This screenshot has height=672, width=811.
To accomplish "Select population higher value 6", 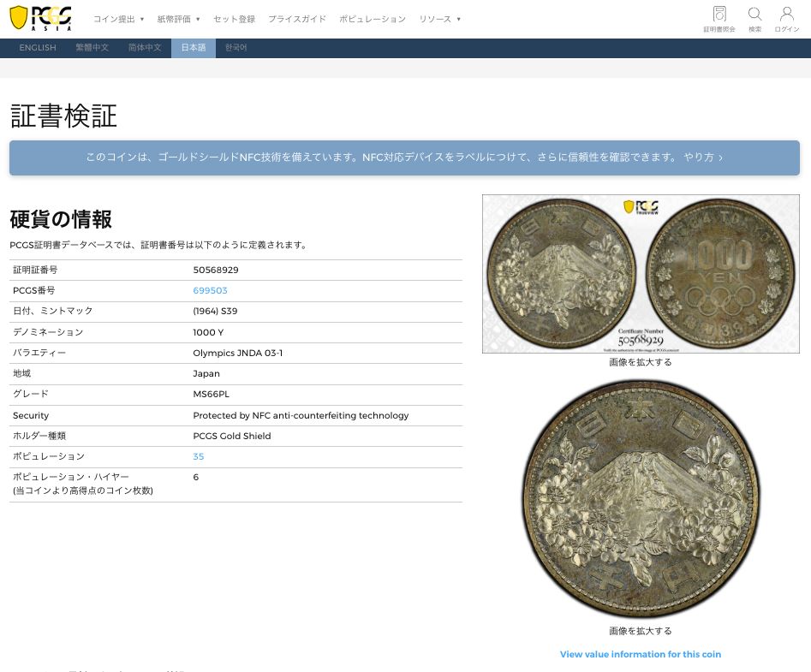I will 196,477.
